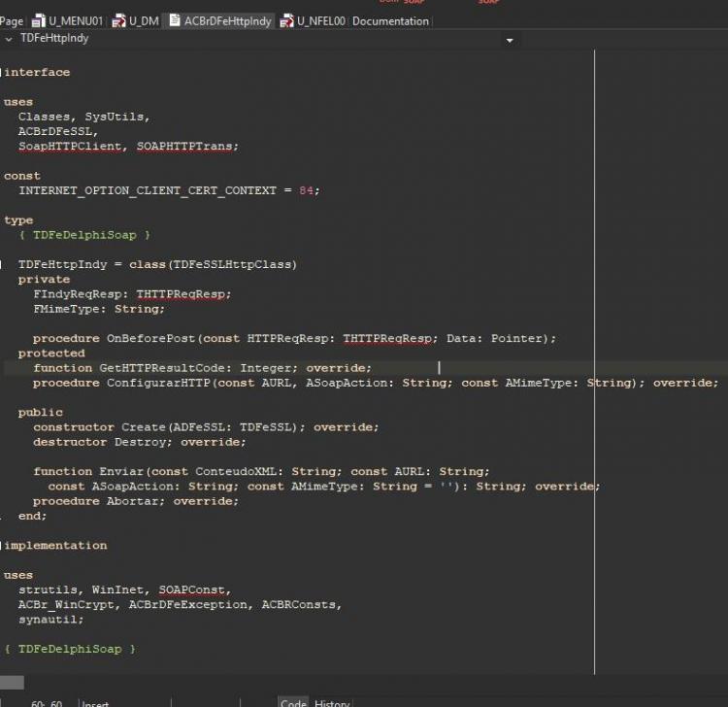
Task: Select the ACBrDFeHttpIndy tab
Action: [x=220, y=21]
